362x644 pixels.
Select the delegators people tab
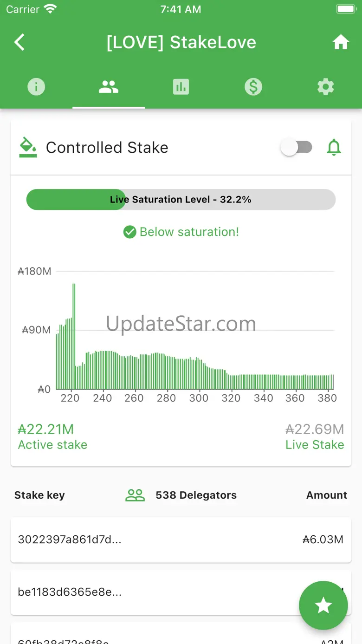click(109, 87)
